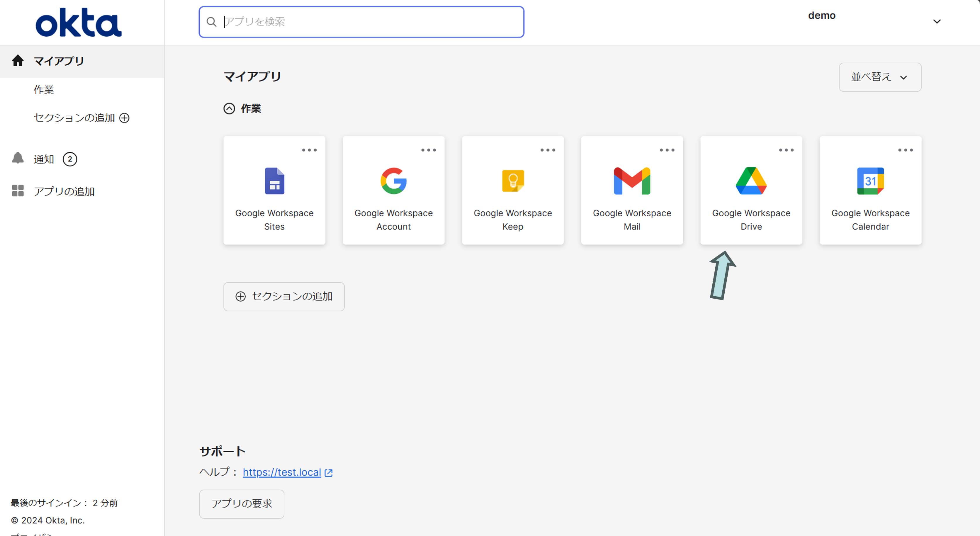
Task: Open the Google Keep lightbulb icon
Action: pos(513,181)
